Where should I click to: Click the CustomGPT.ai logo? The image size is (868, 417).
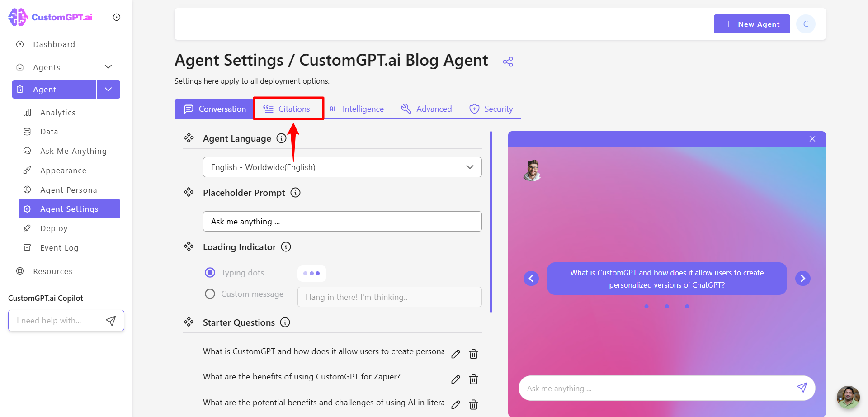[50, 17]
